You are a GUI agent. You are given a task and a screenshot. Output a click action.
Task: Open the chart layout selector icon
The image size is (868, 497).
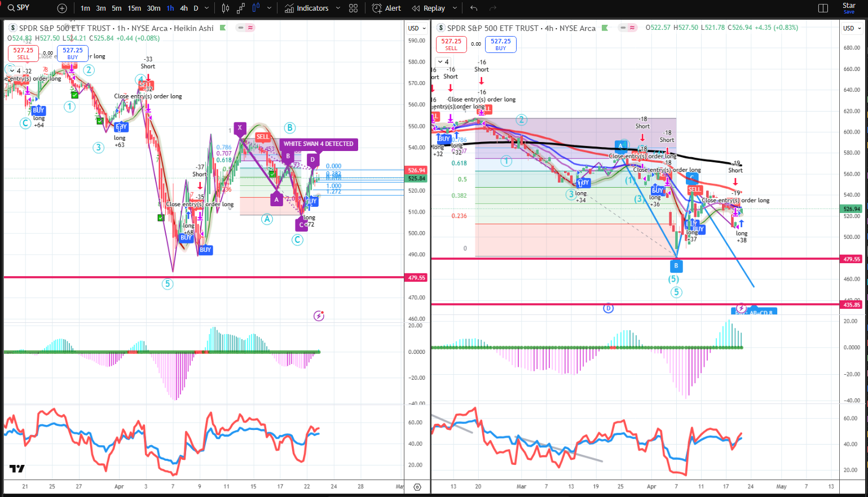coord(823,8)
